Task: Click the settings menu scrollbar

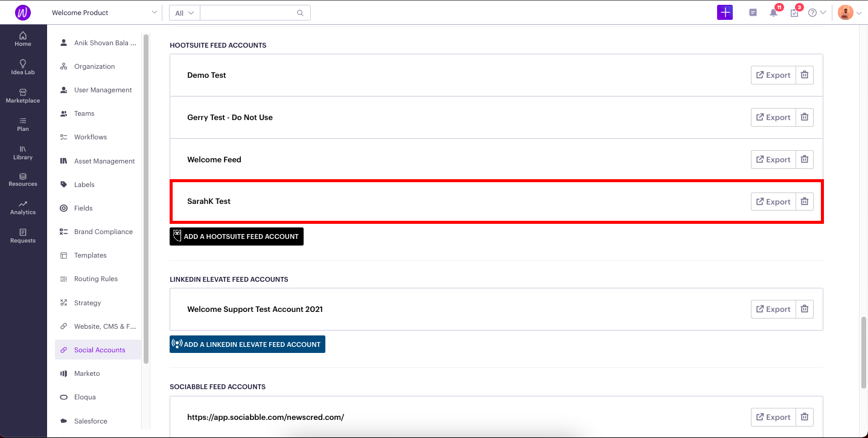Action: point(146,198)
